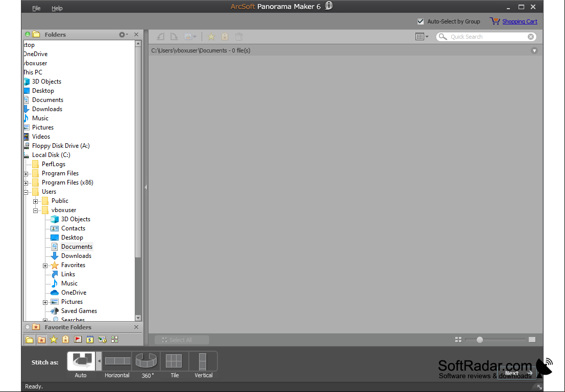Click the tag icon in toolbar
The width and height of the screenshot is (565, 392).
[x=225, y=36]
